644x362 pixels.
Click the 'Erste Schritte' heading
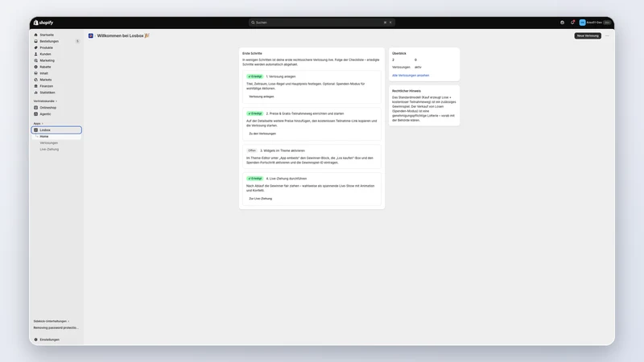tap(252, 53)
